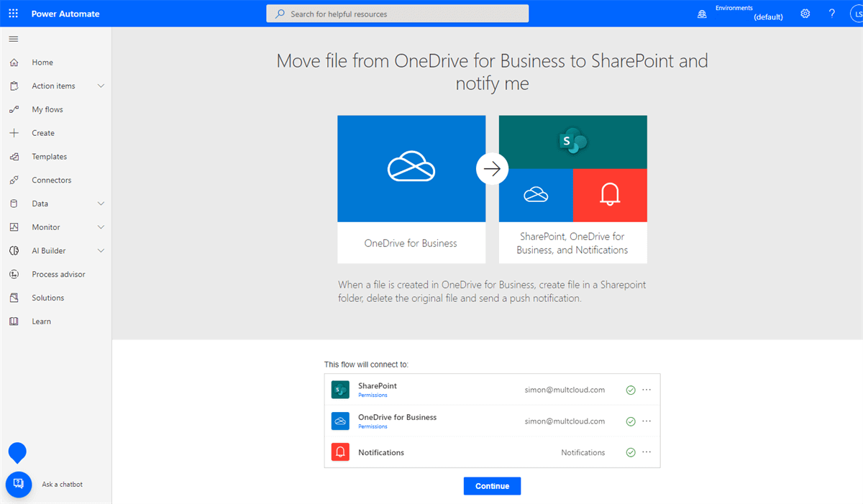Screen dimensions: 863x504
Task: Collapse the navigation hamburger menu
Action: [14, 39]
